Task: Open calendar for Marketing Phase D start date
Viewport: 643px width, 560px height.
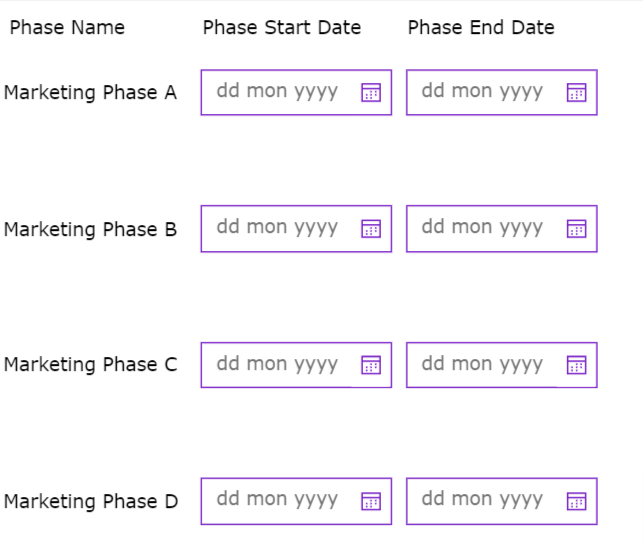Action: 371,501
